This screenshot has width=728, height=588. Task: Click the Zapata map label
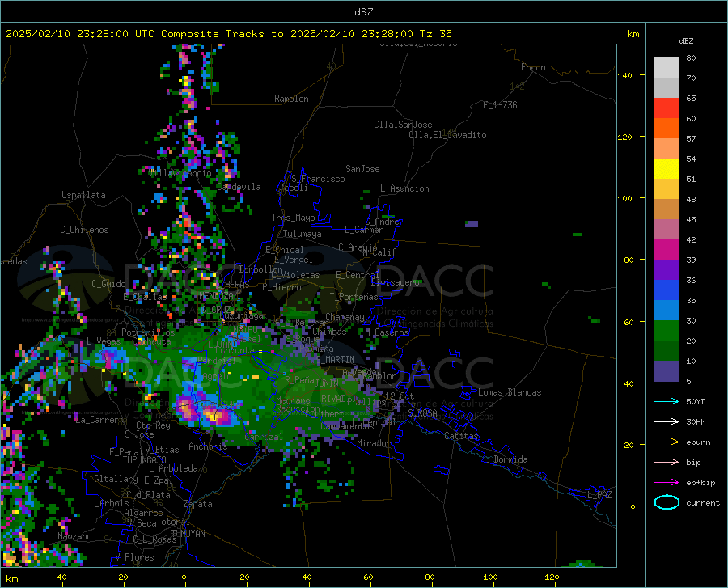[198, 504]
